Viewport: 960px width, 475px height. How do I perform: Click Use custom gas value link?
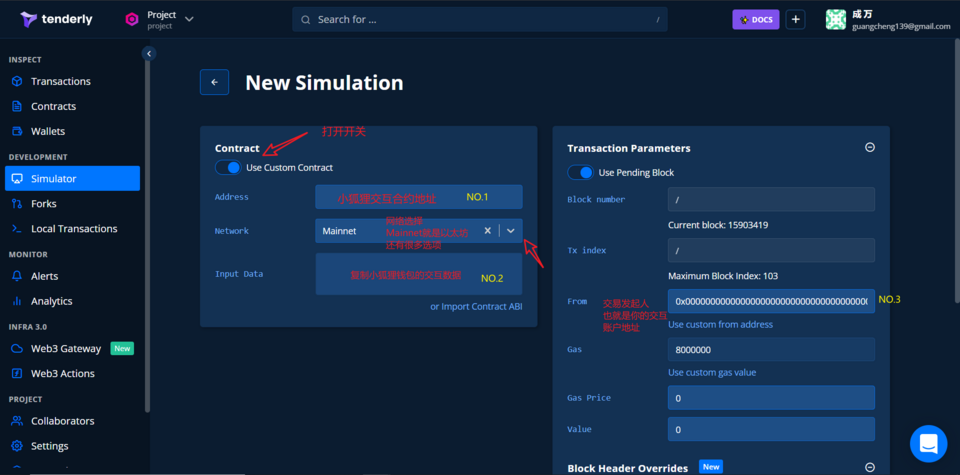point(712,372)
